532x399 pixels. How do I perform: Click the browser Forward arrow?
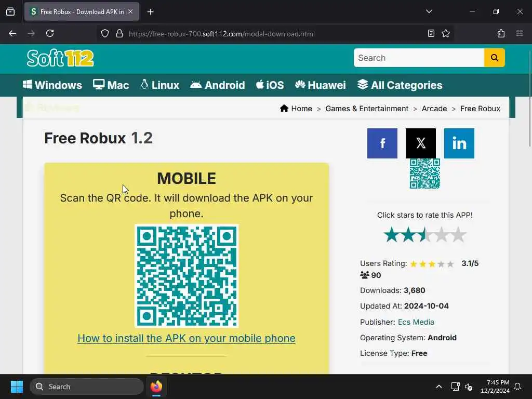pyautogui.click(x=31, y=34)
